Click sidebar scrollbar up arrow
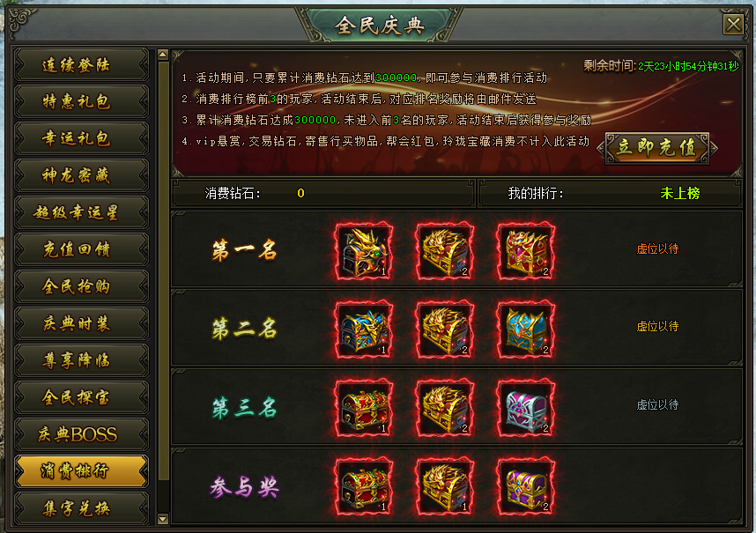 (x=163, y=55)
